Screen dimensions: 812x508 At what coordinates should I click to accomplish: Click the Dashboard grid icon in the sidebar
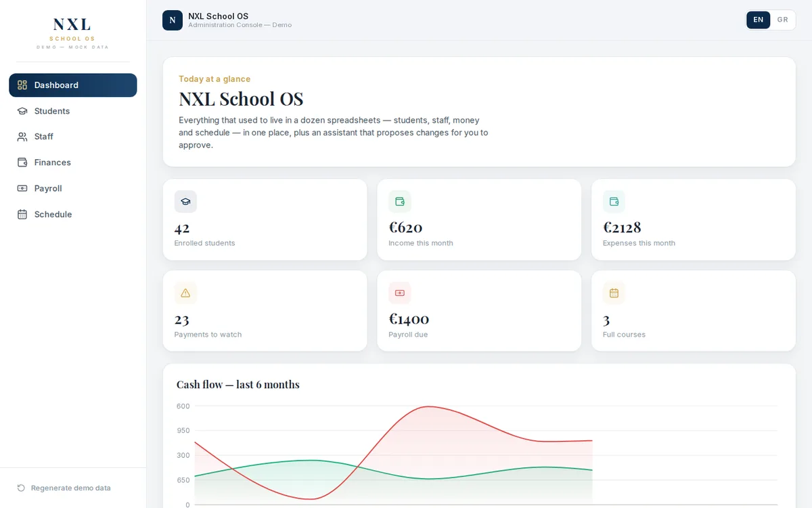click(x=22, y=85)
